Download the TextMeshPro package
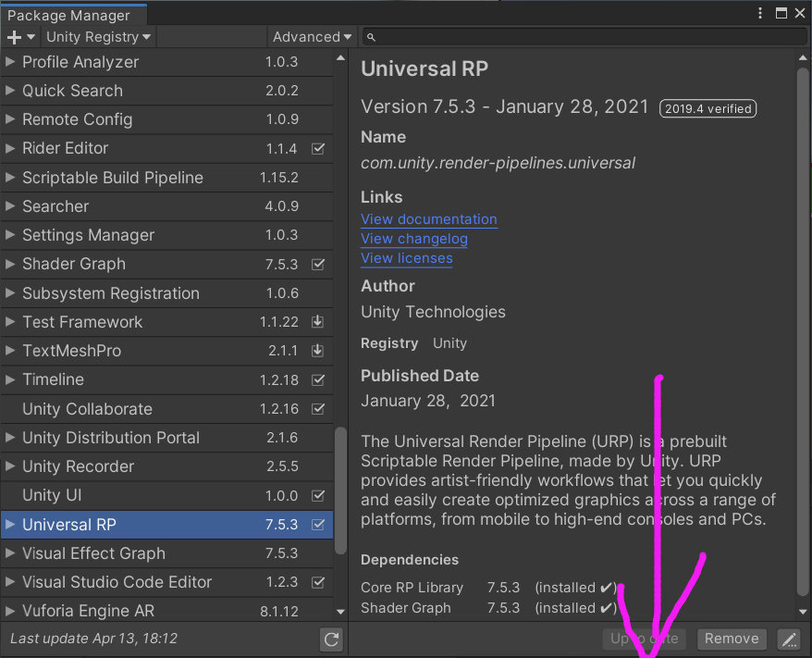Viewport: 812px width, 658px height. coord(318,351)
